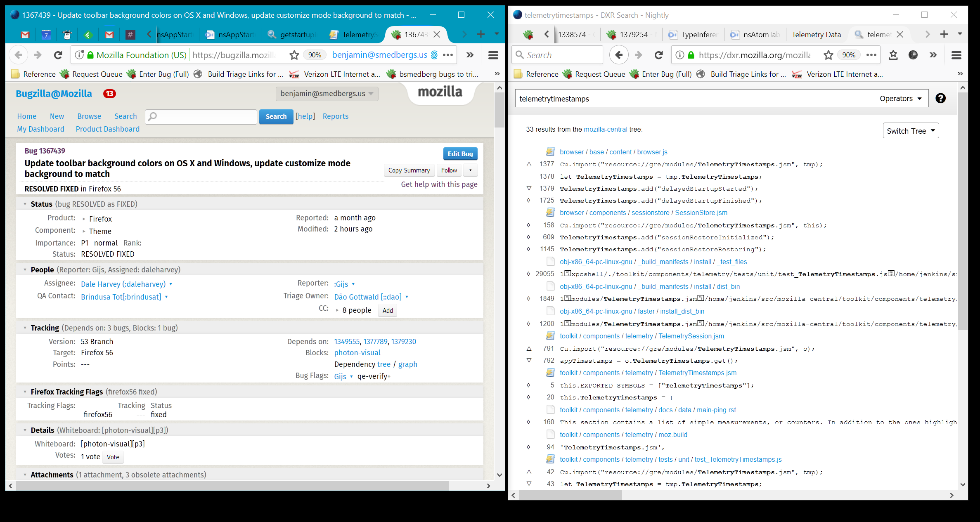Switch to the Telemetry Data tab
This screenshot has height=522, width=980.
click(x=816, y=35)
